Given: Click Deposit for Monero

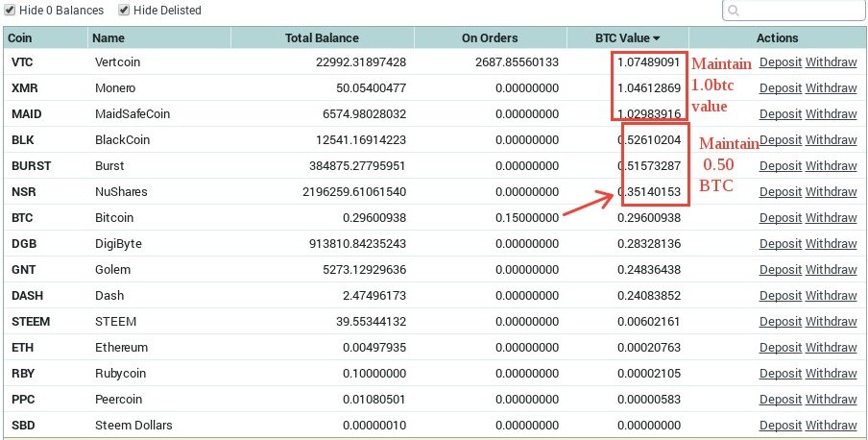Looking at the screenshot, I should coord(781,88).
